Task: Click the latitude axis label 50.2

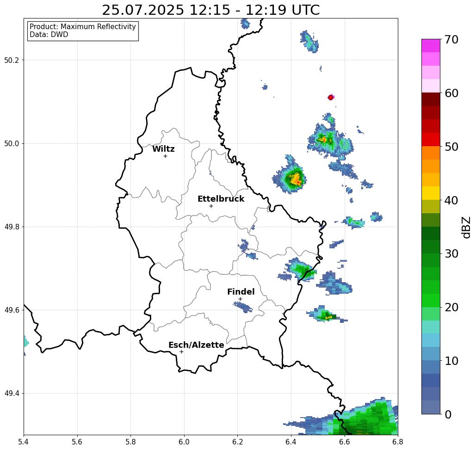Action: pos(12,60)
